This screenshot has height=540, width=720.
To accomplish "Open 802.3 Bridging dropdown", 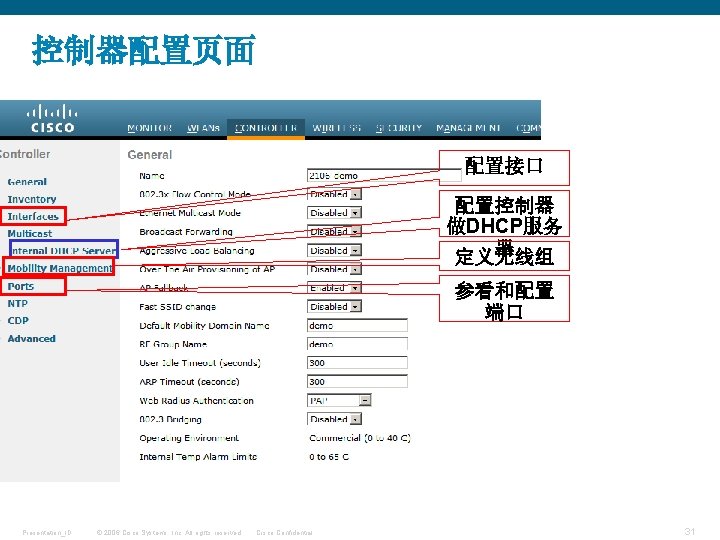I will pos(334,419).
